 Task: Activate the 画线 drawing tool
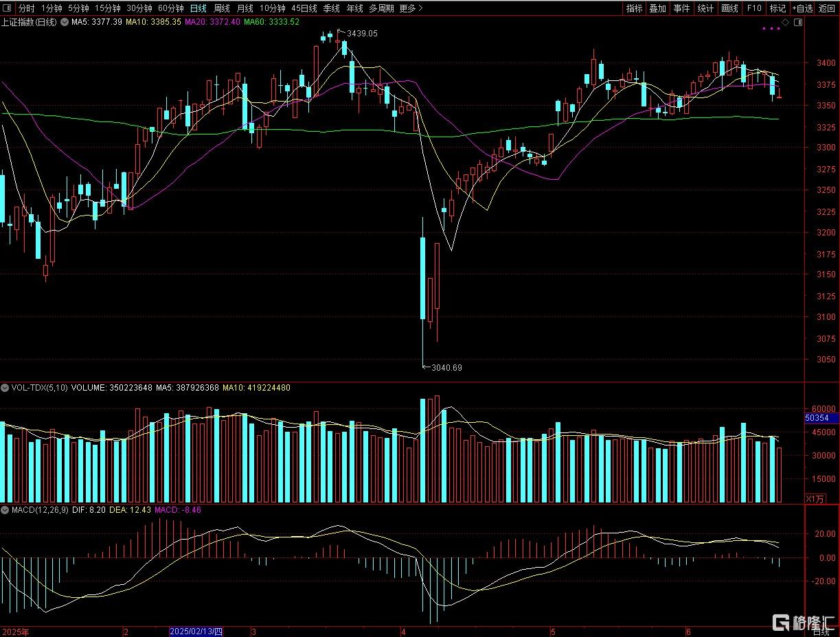(729, 8)
